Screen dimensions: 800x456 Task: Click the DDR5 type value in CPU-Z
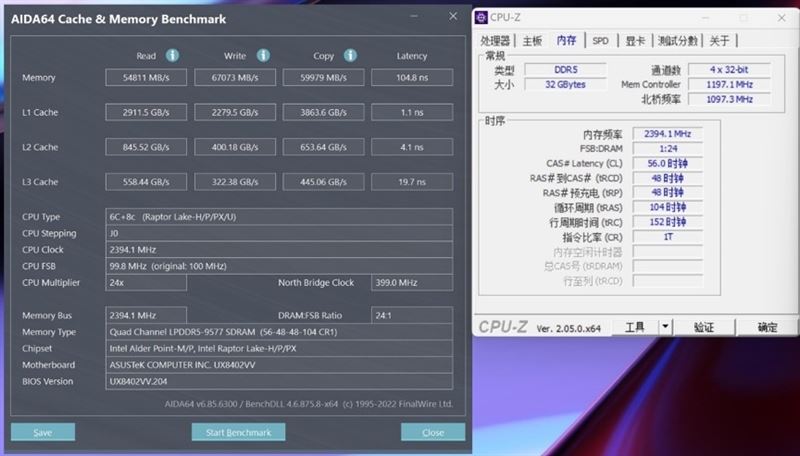565,69
